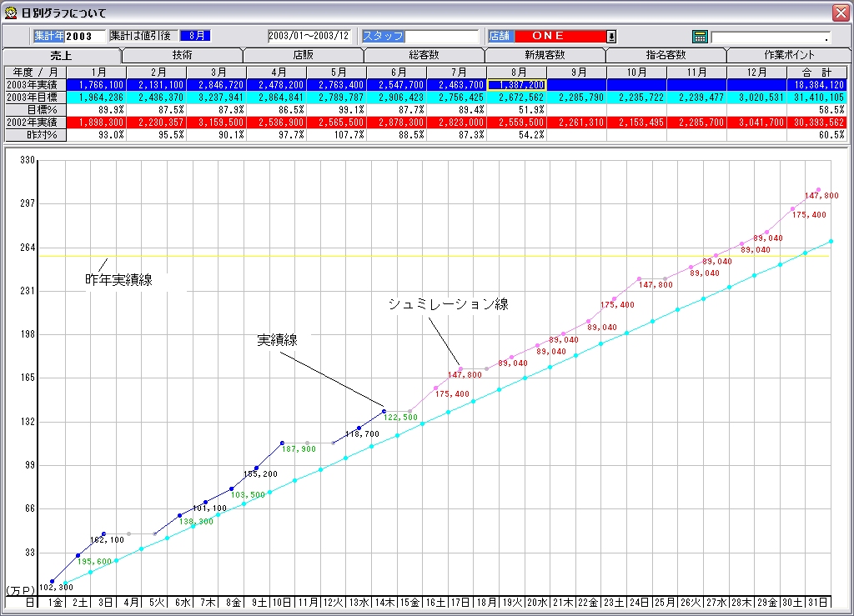Viewport: 854px width, 616px height.
Task: Click the 9月 column header
Action: [x=577, y=73]
